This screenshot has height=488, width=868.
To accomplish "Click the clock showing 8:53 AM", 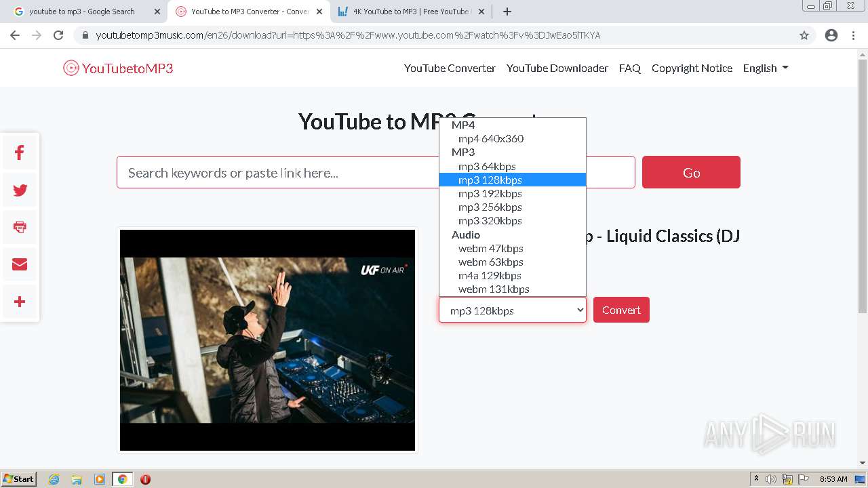I will pyautogui.click(x=833, y=479).
